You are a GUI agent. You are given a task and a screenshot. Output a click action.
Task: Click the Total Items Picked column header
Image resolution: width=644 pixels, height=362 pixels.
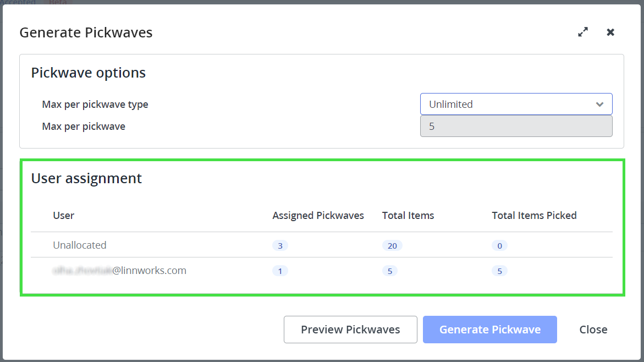534,216
